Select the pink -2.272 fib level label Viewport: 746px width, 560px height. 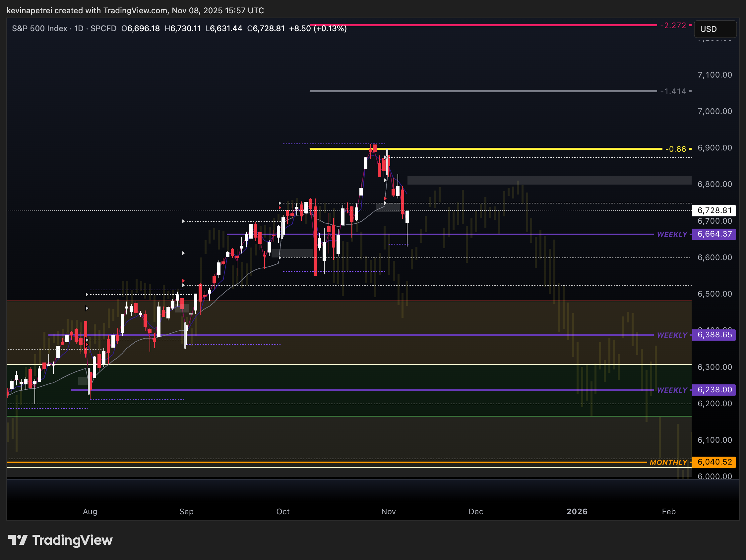(x=673, y=25)
